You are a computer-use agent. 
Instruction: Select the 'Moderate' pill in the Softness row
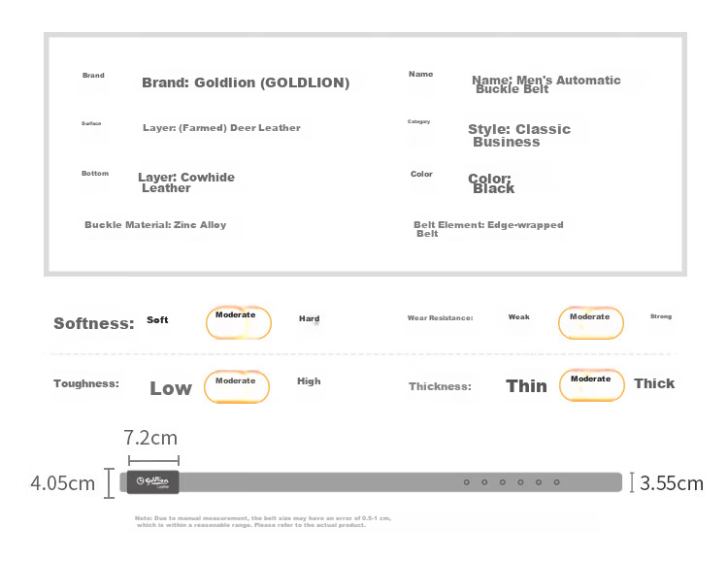(239, 322)
